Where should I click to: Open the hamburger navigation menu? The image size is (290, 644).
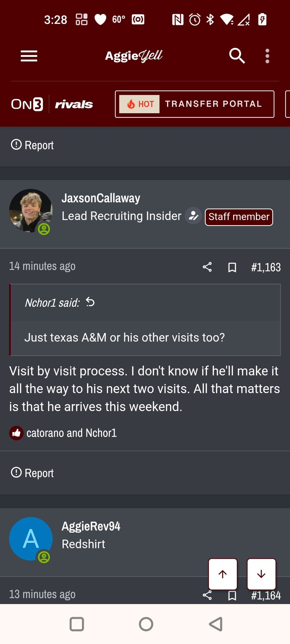point(29,56)
